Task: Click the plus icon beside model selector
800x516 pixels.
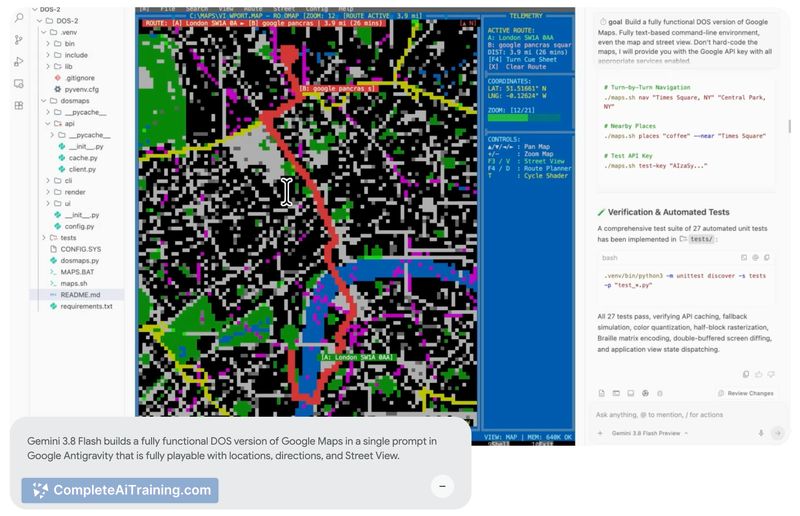Action: (600, 433)
